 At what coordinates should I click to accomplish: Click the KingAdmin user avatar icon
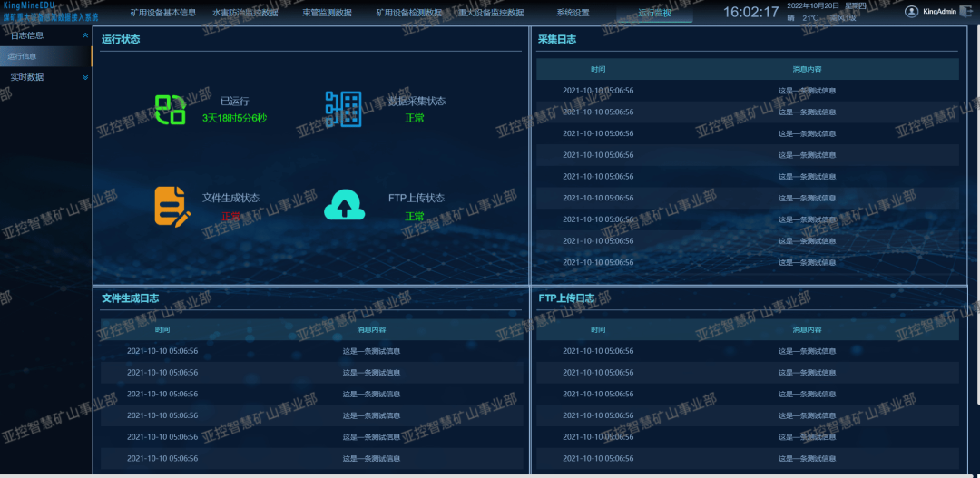click(x=912, y=11)
